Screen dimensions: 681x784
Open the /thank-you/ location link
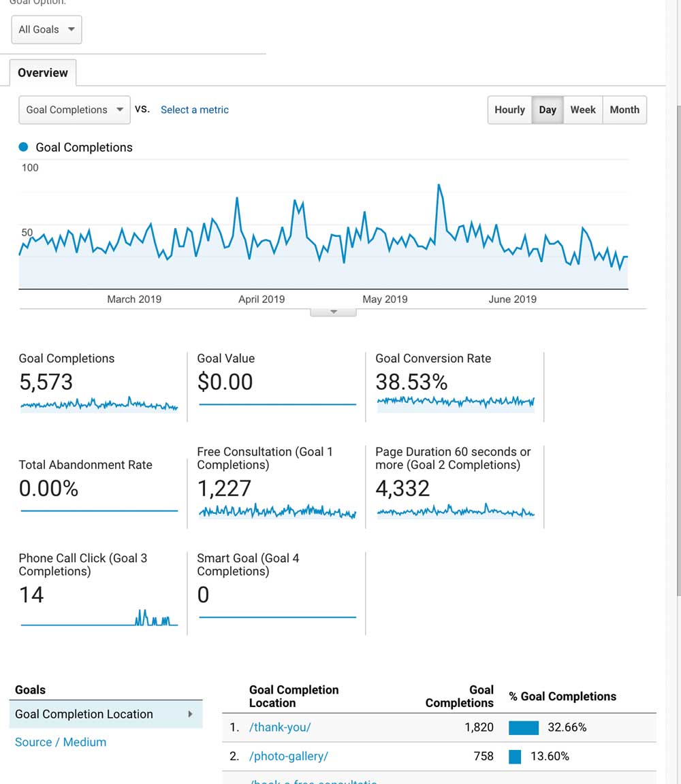coord(280,727)
